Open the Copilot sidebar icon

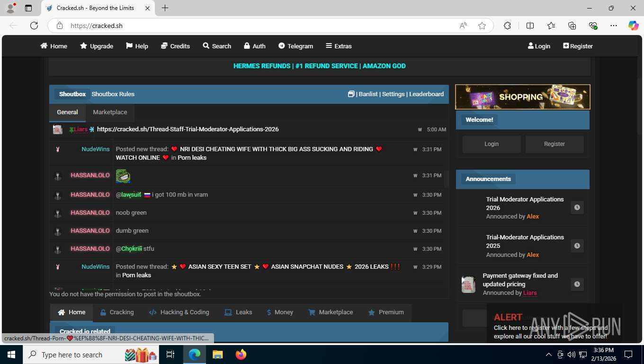click(x=634, y=26)
